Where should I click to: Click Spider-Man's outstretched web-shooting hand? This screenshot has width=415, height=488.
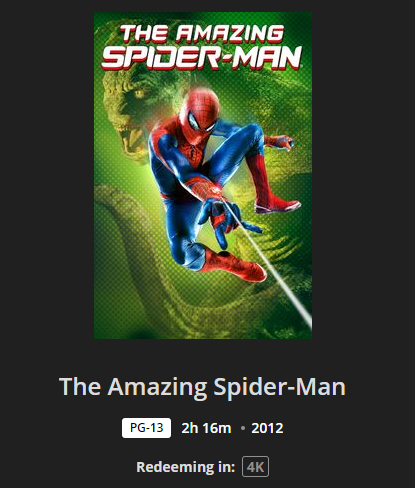click(221, 220)
